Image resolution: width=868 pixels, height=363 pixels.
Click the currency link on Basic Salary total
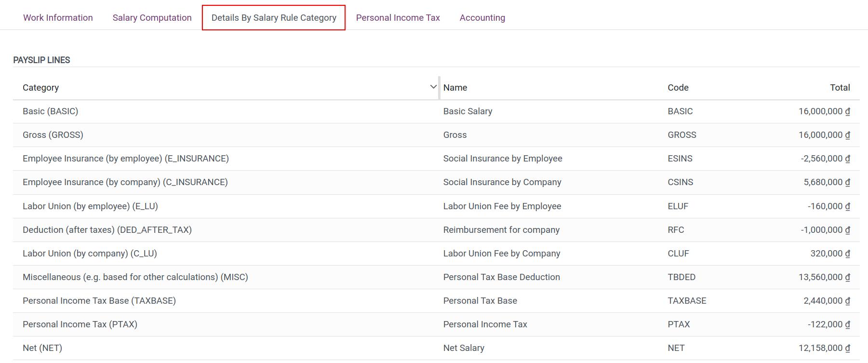click(x=847, y=111)
